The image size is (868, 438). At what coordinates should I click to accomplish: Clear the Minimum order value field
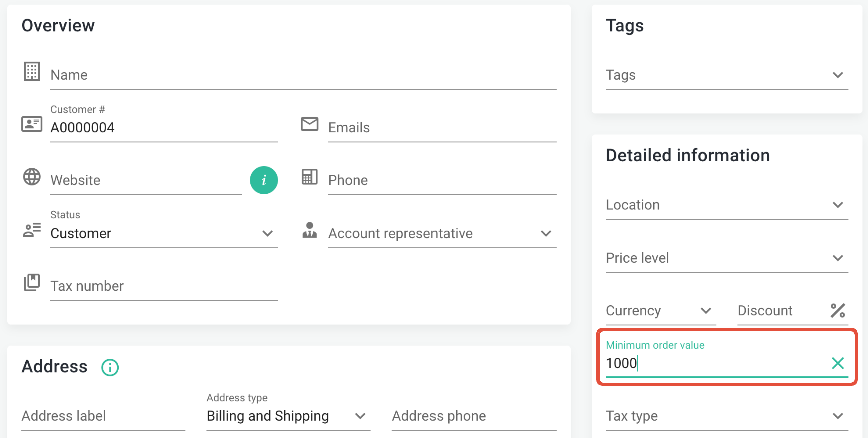click(x=837, y=363)
